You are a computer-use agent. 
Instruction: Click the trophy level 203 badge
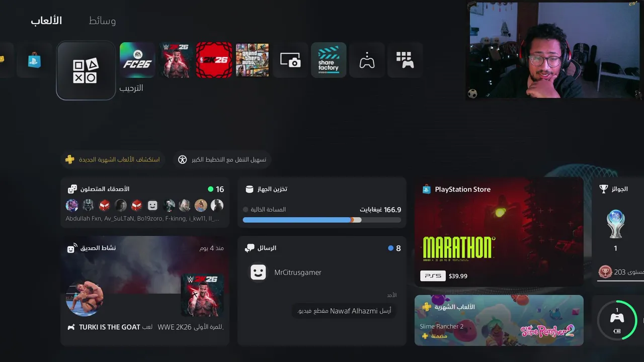pos(605,272)
